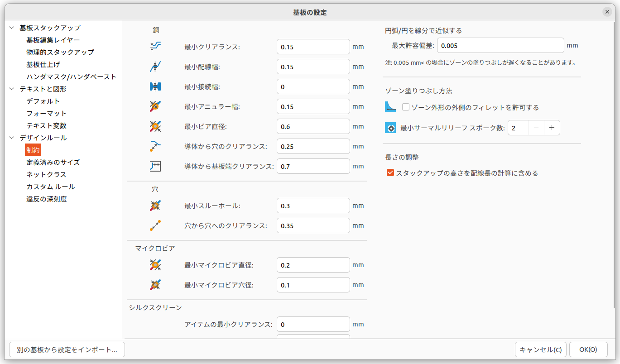Open 違反の深刻度 page
The height and width of the screenshot is (364, 620).
tap(47, 199)
